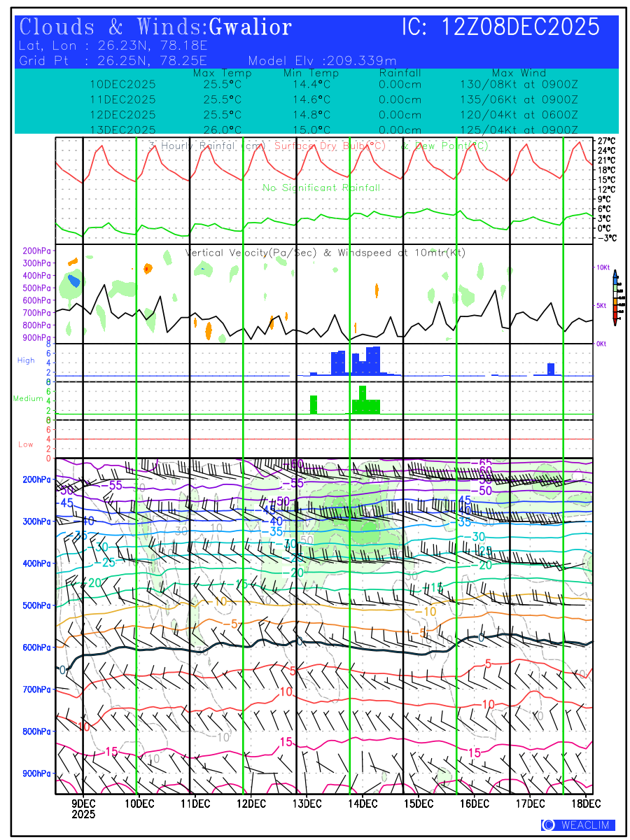Click the Gwalior station name in title
Viewport: 630px width, 840px height.
click(251, 27)
